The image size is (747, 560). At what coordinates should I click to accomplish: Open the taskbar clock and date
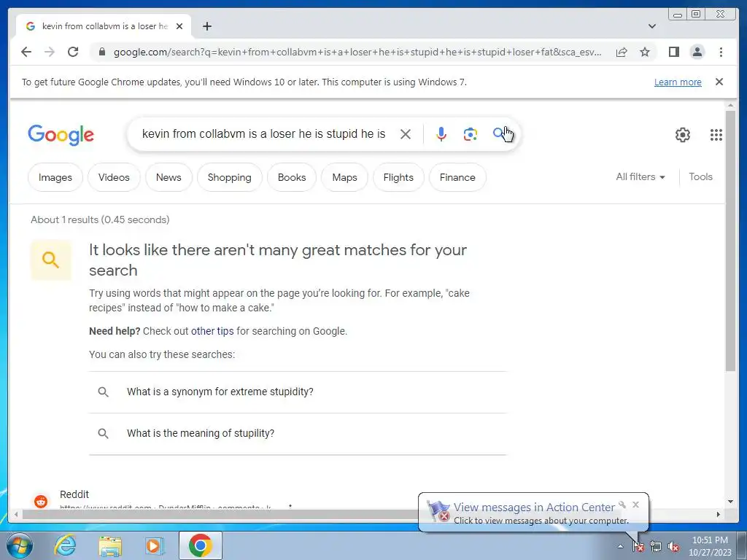coord(710,546)
